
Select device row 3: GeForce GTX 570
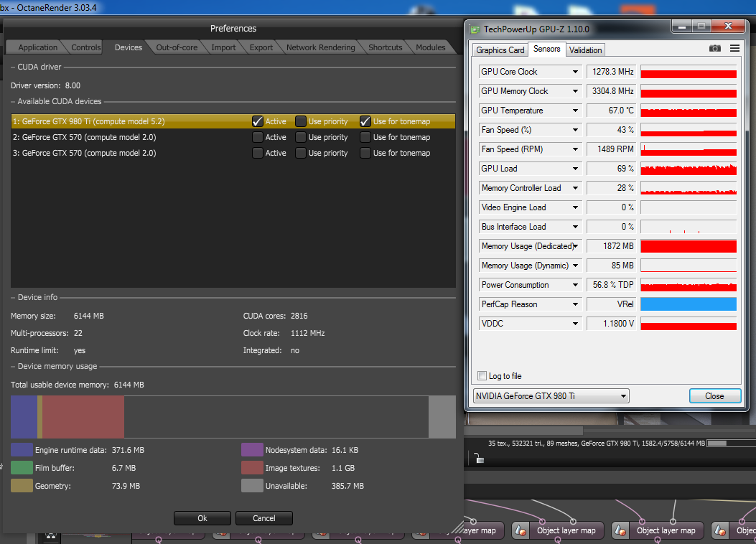pos(233,153)
